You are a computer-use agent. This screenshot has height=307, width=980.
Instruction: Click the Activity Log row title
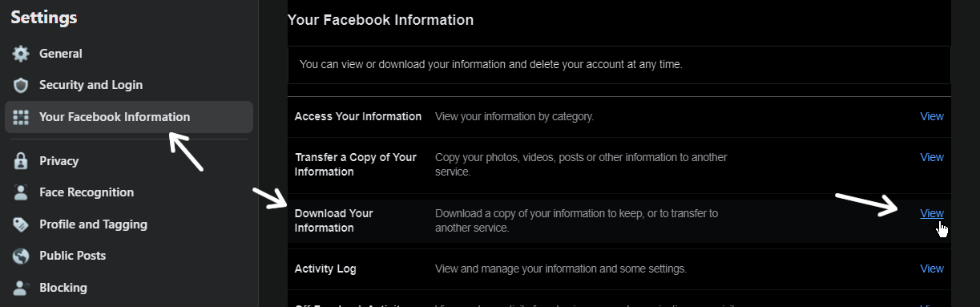tap(325, 269)
